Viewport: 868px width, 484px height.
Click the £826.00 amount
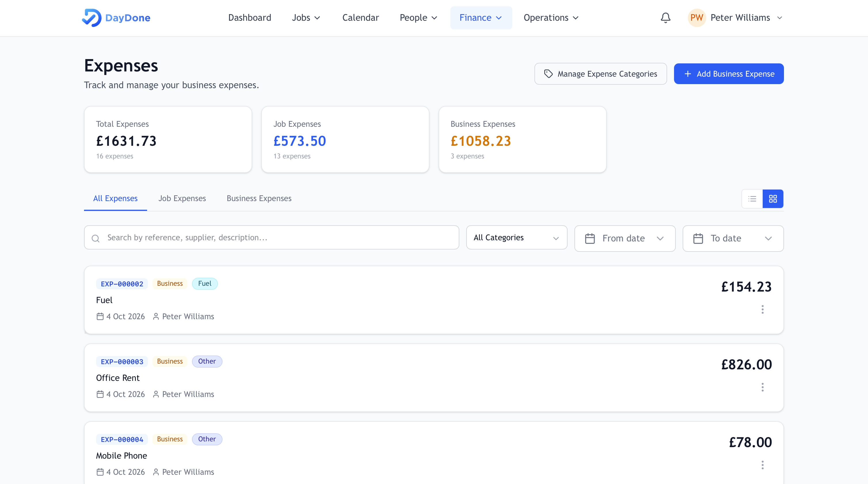point(746,365)
